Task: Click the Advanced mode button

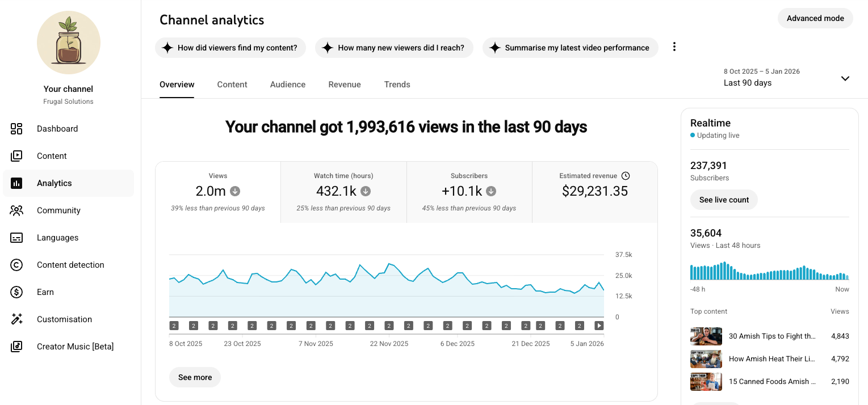Action: [x=815, y=18]
